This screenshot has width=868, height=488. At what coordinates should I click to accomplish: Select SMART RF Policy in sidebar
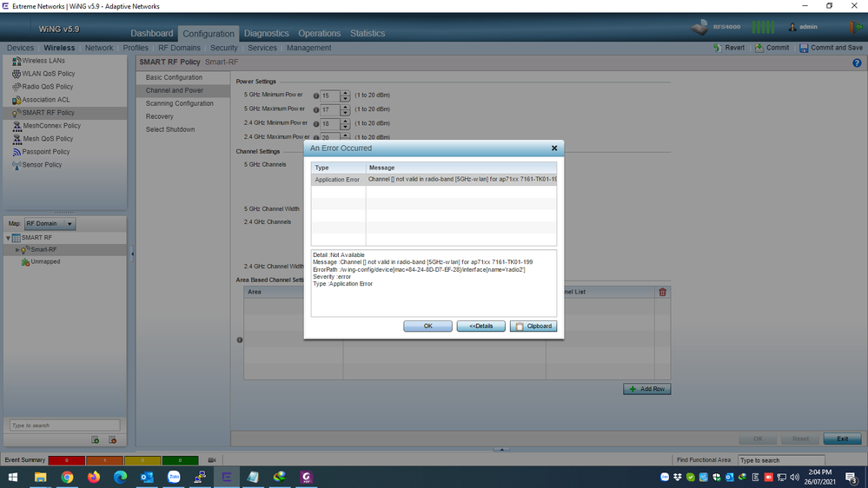[64, 113]
